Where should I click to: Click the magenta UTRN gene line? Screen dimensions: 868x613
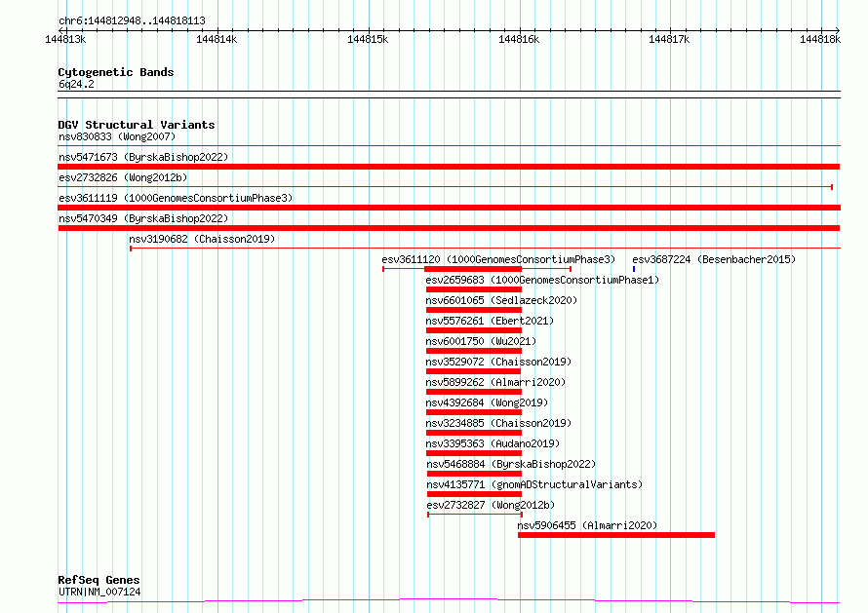click(449, 601)
